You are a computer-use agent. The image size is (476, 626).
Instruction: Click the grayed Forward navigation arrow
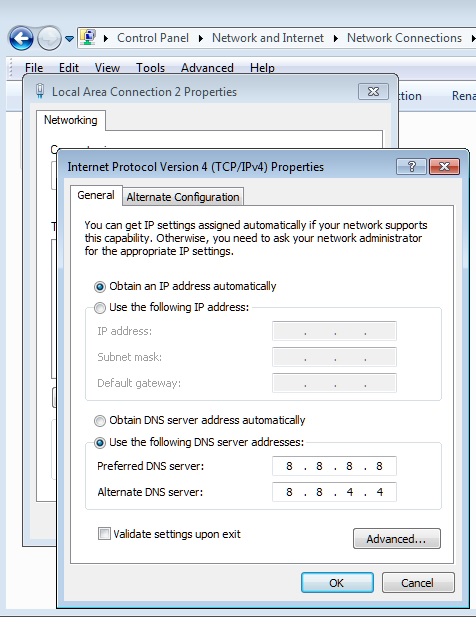49,38
